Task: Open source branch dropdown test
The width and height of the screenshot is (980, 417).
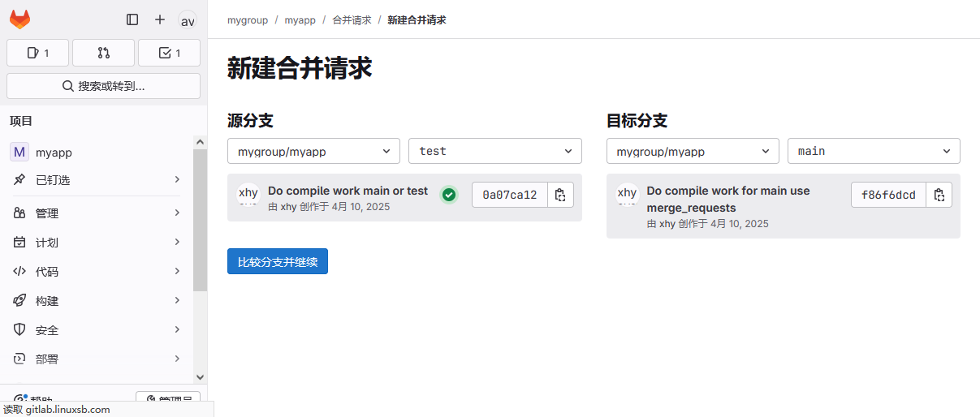Action: [495, 151]
